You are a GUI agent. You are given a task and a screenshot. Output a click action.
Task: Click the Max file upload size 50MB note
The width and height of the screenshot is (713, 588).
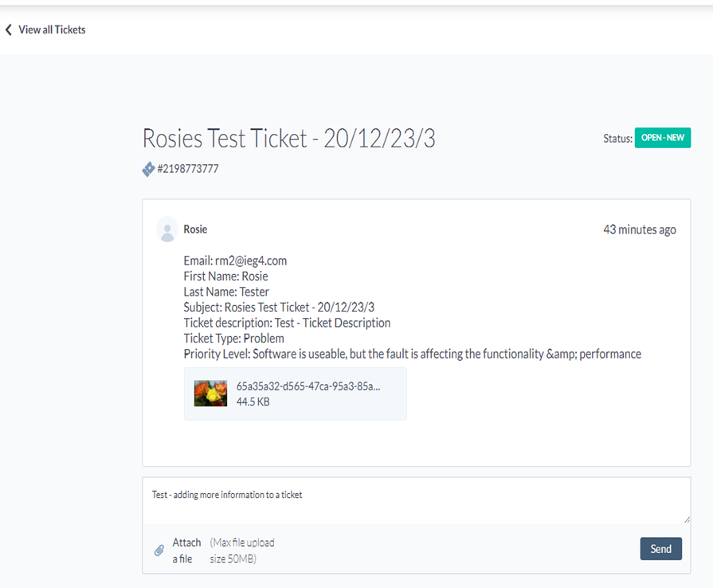242,551
